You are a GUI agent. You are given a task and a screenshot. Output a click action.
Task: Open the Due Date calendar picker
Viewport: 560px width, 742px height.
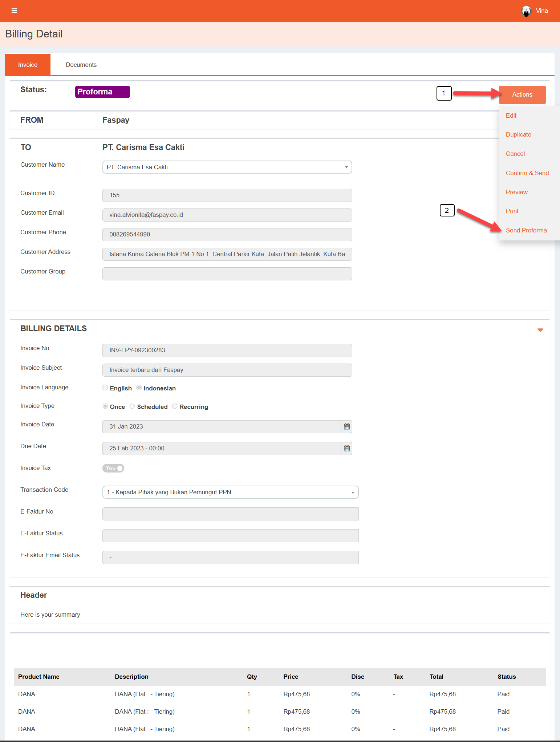point(347,449)
